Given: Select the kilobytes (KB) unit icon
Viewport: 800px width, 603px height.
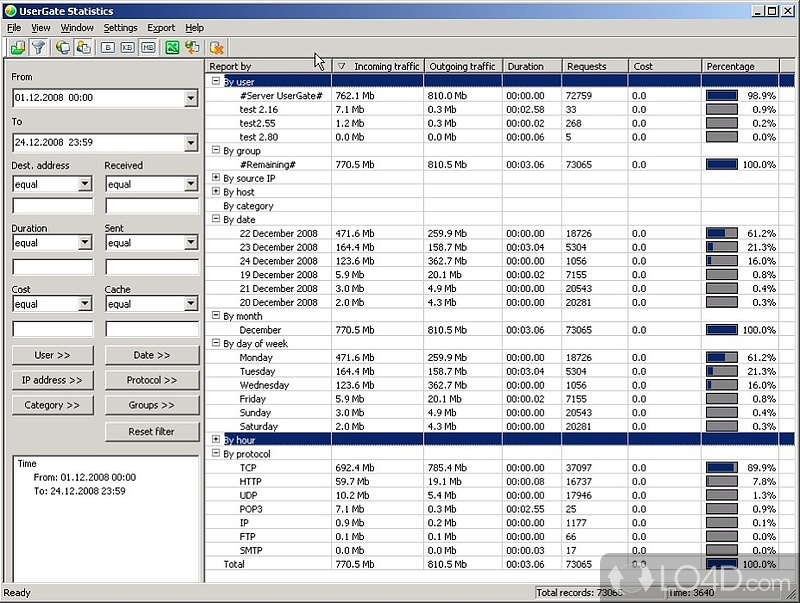Looking at the screenshot, I should [x=128, y=47].
